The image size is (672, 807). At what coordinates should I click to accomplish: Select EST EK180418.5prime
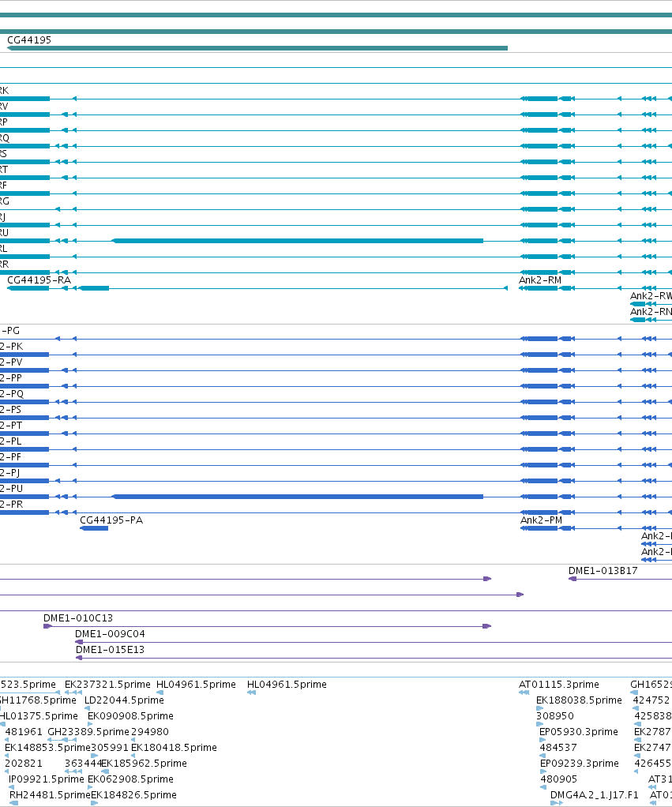click(174, 747)
